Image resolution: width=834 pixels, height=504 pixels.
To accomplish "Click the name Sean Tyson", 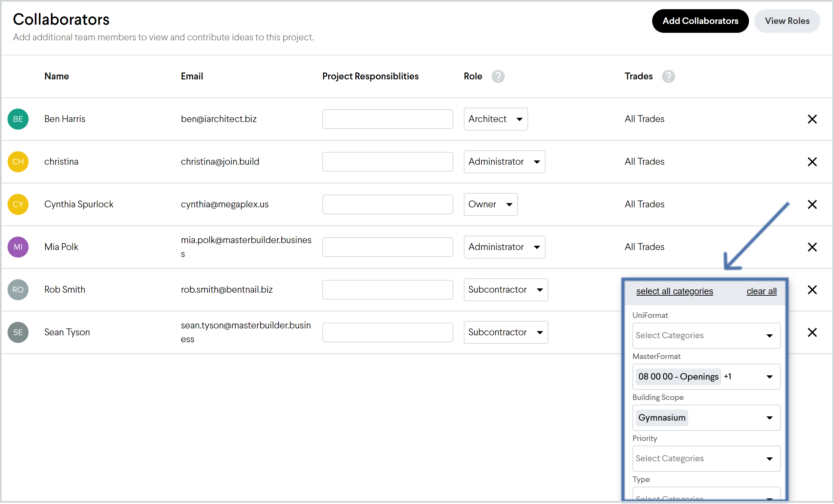I will (67, 332).
